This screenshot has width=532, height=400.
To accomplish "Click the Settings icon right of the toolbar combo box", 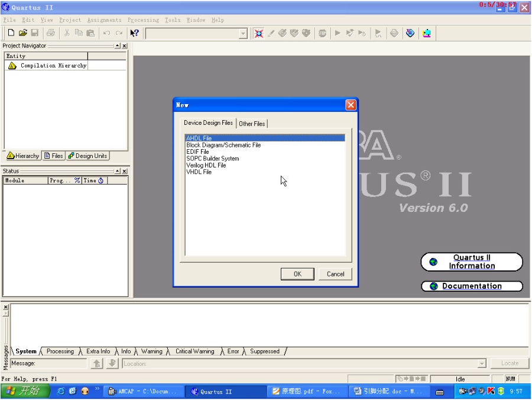I will 259,33.
